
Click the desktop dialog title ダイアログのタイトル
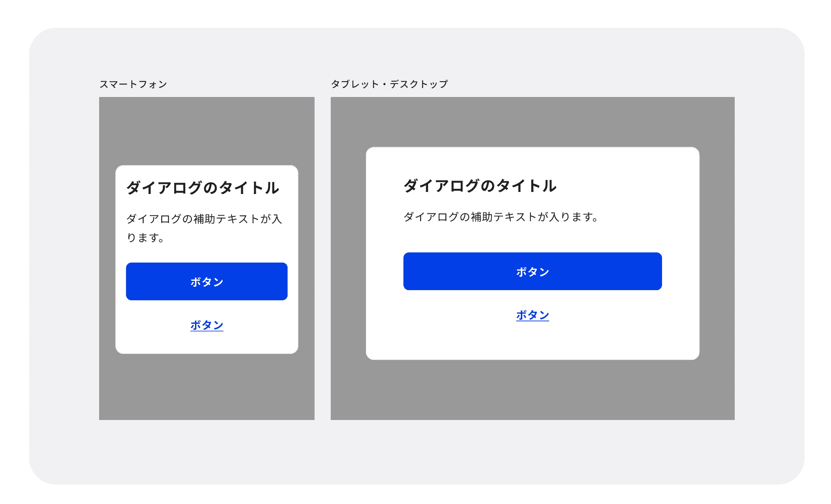coord(480,186)
